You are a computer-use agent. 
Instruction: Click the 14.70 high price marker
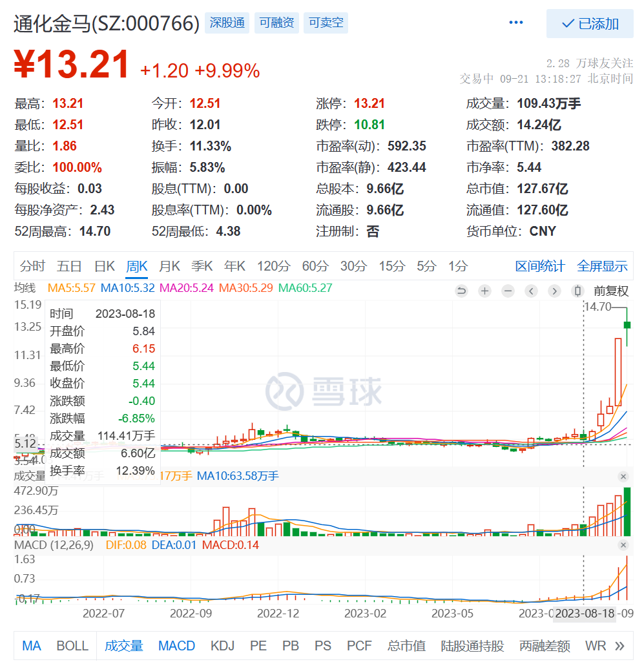(x=598, y=307)
